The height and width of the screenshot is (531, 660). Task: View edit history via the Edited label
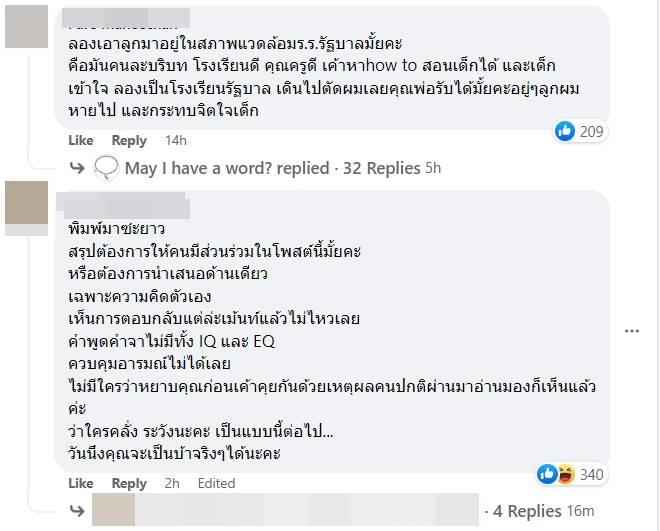pos(216,484)
